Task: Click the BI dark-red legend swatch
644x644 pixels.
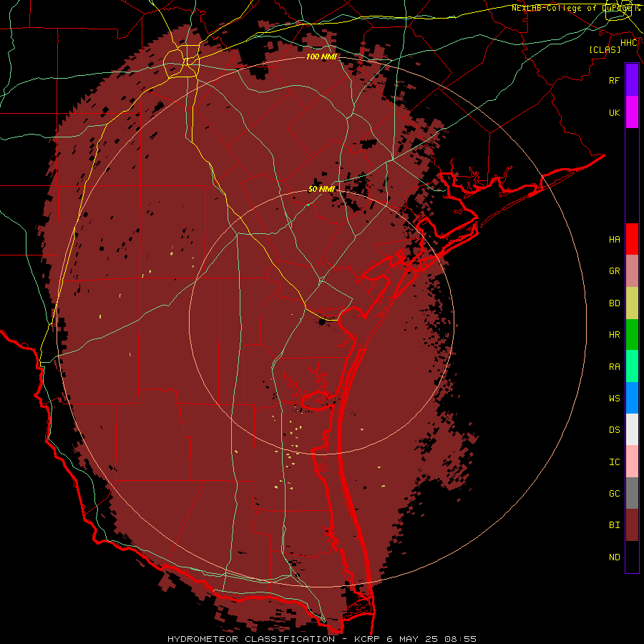Action: click(632, 525)
